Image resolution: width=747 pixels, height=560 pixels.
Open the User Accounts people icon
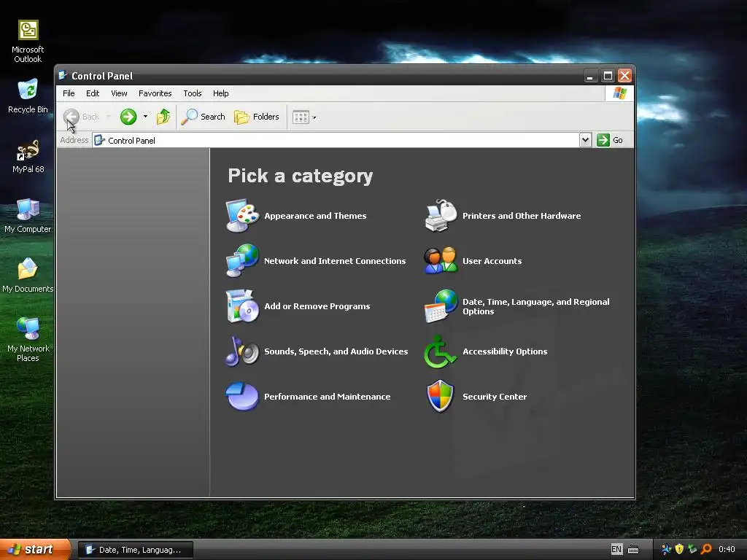coord(441,260)
